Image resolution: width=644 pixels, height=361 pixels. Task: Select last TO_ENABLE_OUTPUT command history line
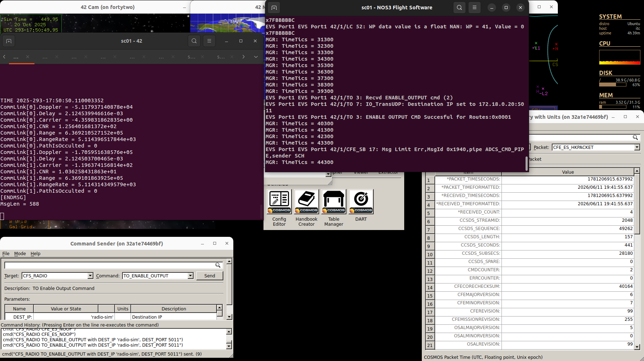point(93,345)
